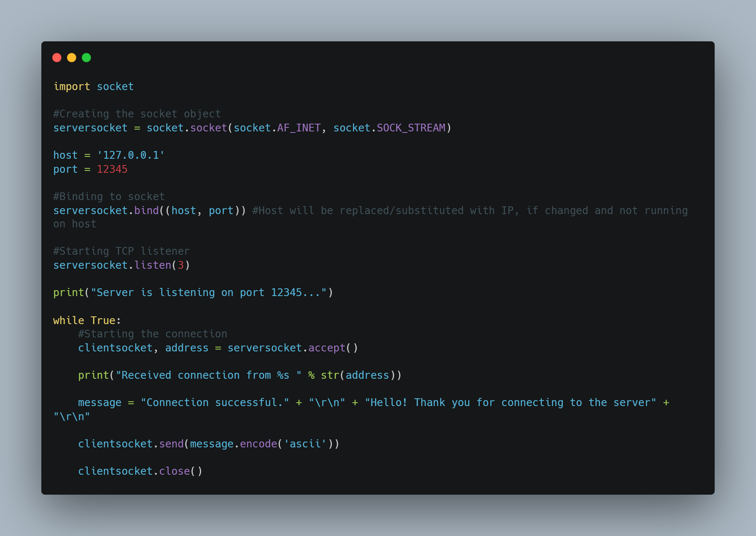
Task: Click the 'message' variable assignment
Action: [x=100, y=402]
